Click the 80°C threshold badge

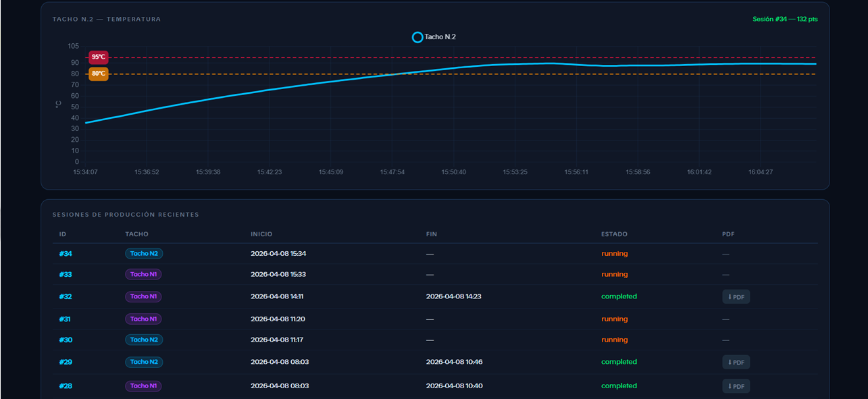[99, 74]
